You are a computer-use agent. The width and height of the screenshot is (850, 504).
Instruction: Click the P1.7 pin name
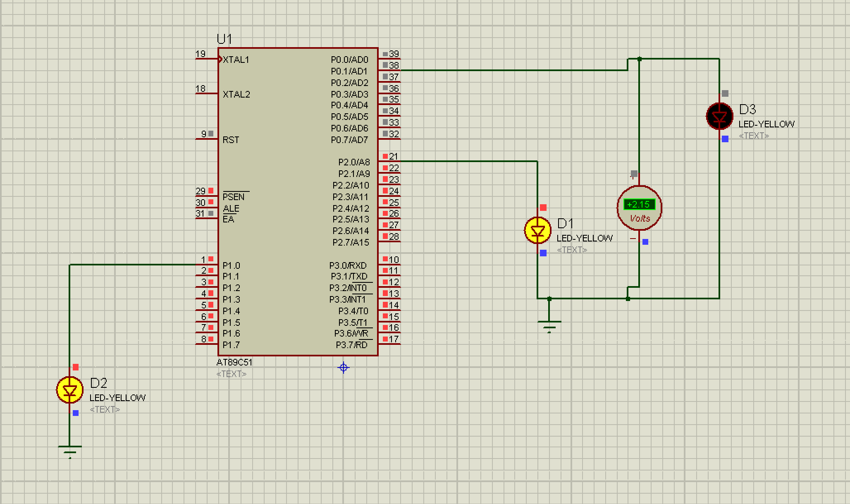coord(231,345)
